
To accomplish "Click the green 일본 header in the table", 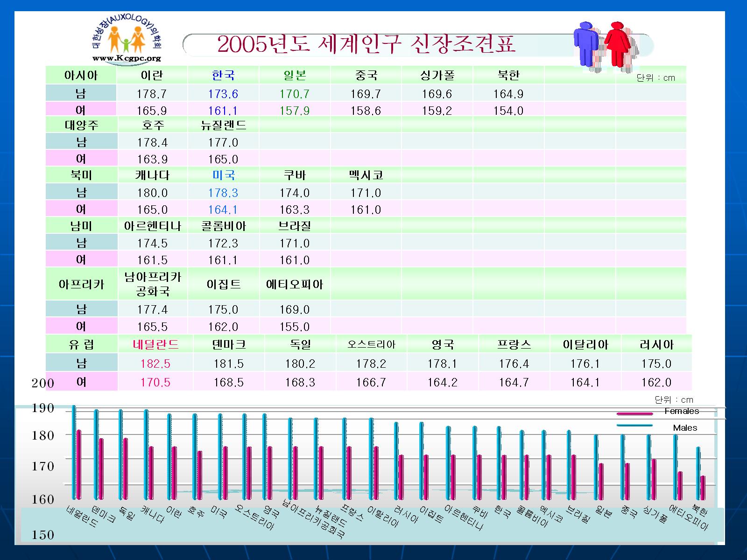I will point(295,75).
